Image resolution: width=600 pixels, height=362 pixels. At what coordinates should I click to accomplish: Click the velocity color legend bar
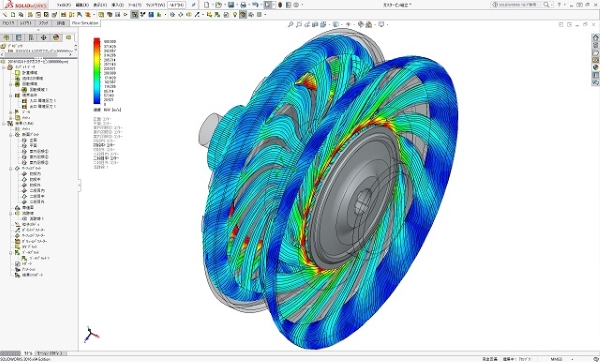click(97, 71)
